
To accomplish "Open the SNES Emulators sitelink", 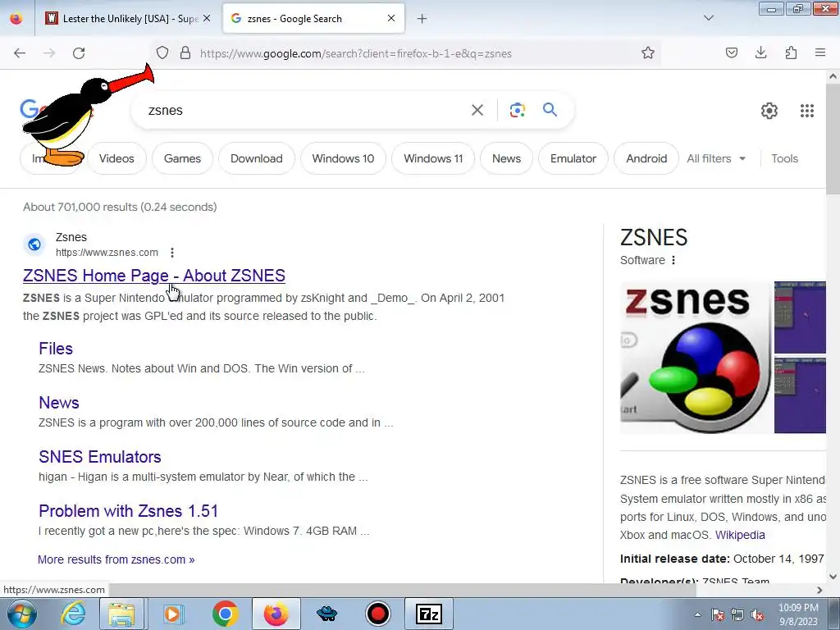I will pos(99,457).
